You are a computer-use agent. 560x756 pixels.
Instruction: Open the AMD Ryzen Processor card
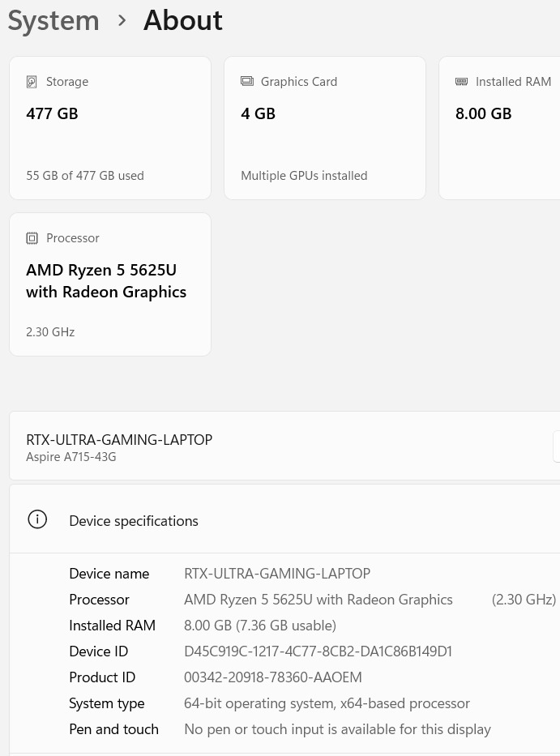coord(110,284)
